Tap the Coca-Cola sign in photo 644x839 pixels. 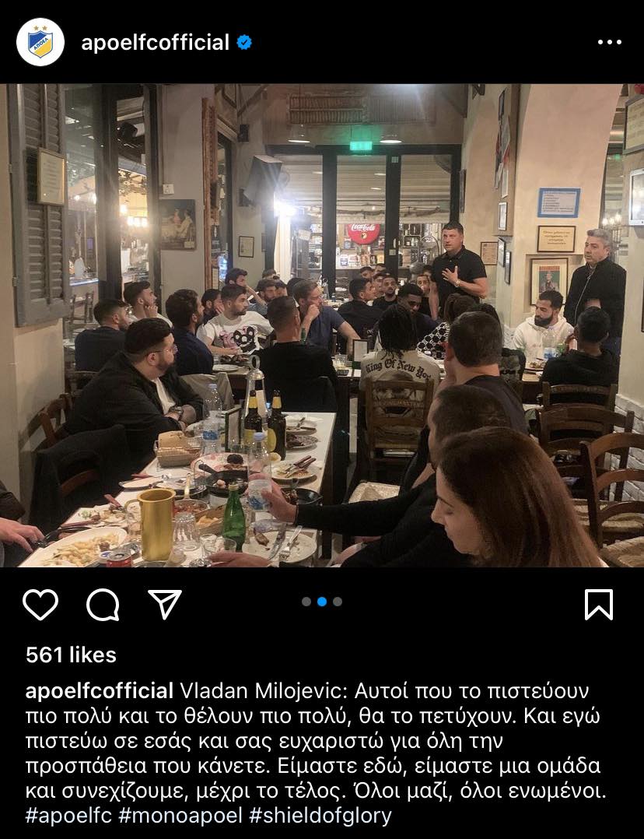364,233
